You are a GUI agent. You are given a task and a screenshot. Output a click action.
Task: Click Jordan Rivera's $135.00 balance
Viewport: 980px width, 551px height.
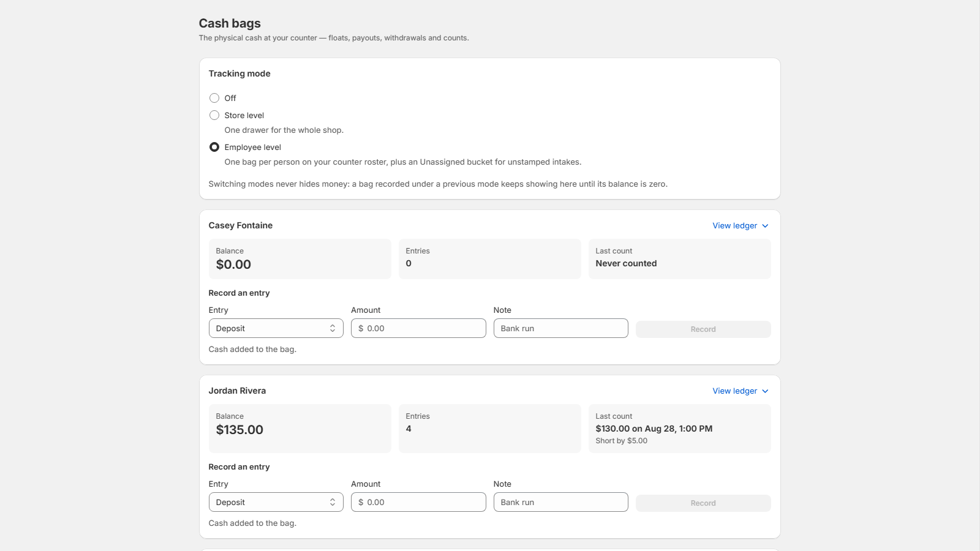(239, 430)
